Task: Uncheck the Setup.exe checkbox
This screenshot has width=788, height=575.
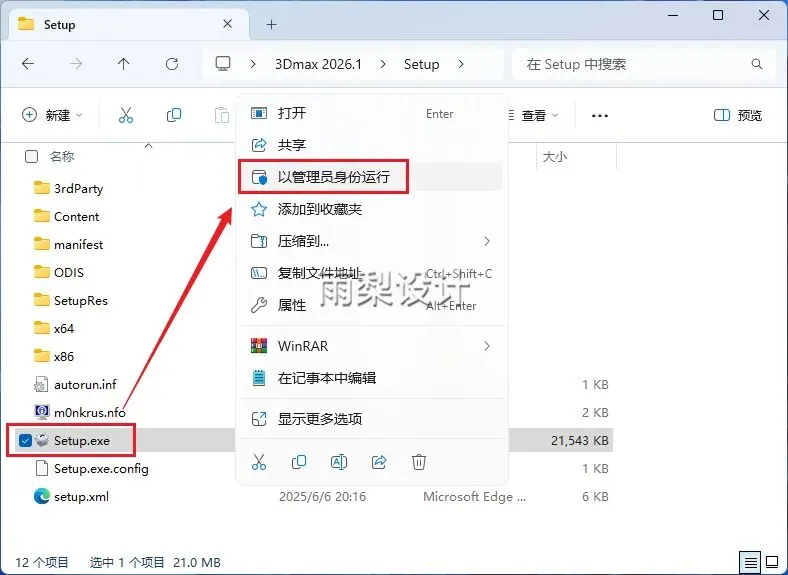Action: point(25,440)
